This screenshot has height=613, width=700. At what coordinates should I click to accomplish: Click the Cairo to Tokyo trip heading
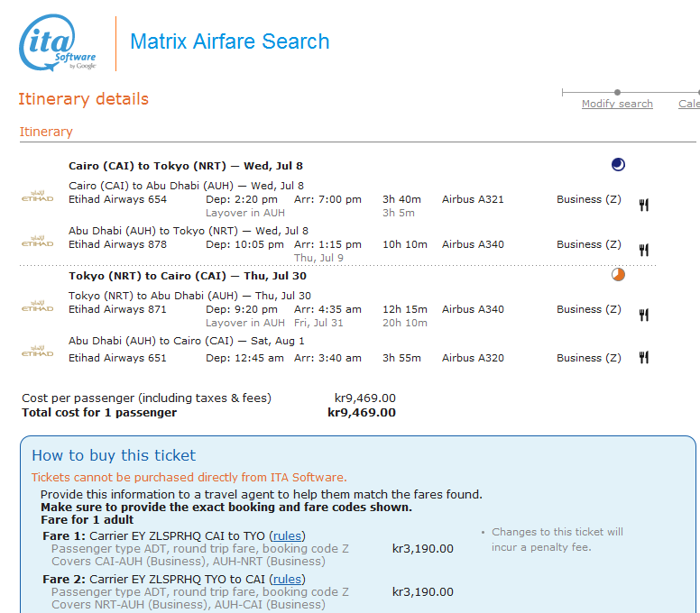[x=186, y=166]
